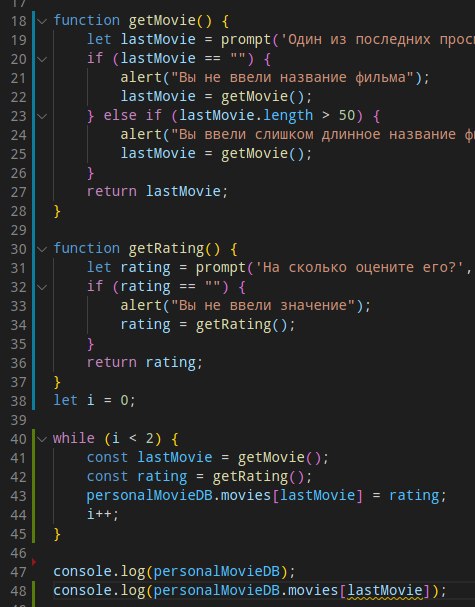This screenshot has width=475, height=607.
Task: Click the while keyword on line 40
Action: click(x=74, y=438)
